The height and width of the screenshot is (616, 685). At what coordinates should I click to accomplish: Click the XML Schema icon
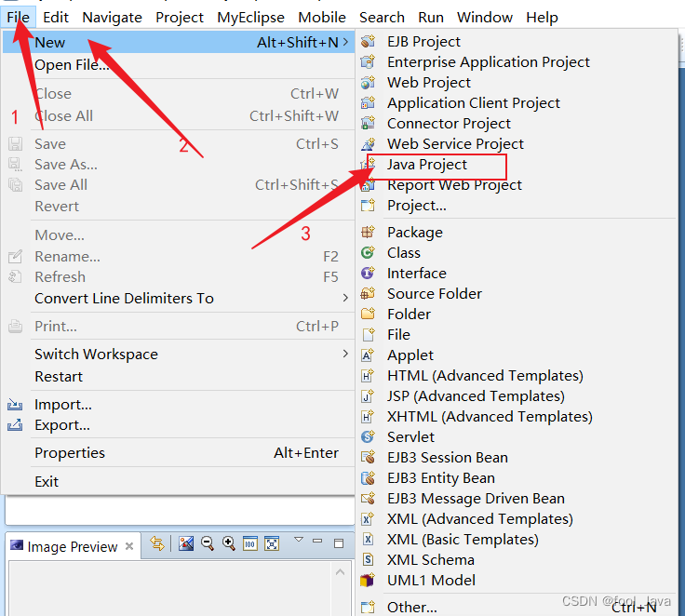tap(368, 559)
